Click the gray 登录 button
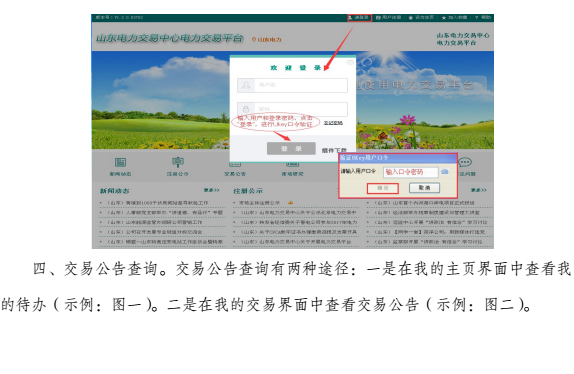The width and height of the screenshot is (574, 374). 291,149
